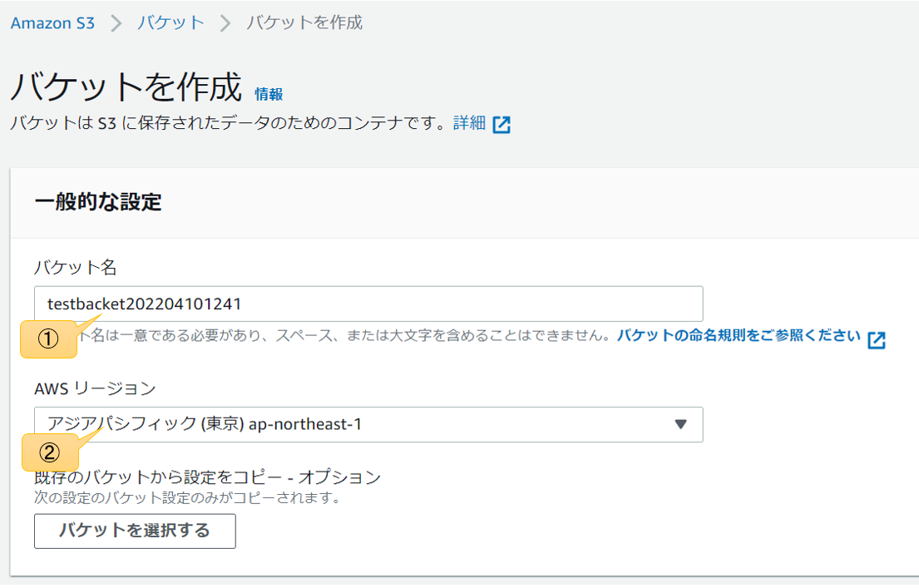The height and width of the screenshot is (588, 919).
Task: Open バケットの命名規則をご参照ください link
Action: [736, 337]
